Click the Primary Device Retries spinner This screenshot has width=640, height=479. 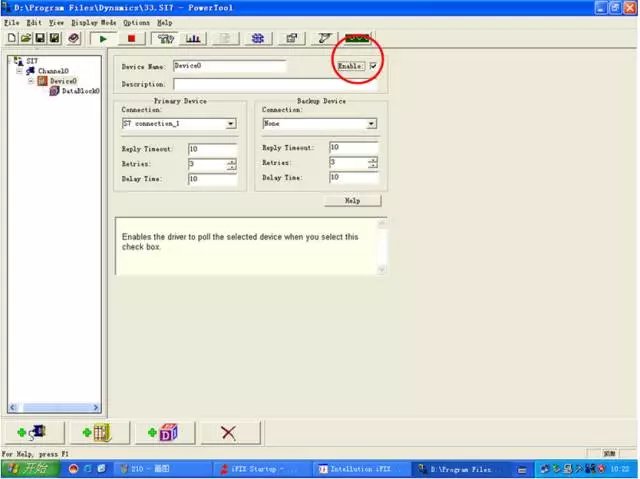(232, 163)
